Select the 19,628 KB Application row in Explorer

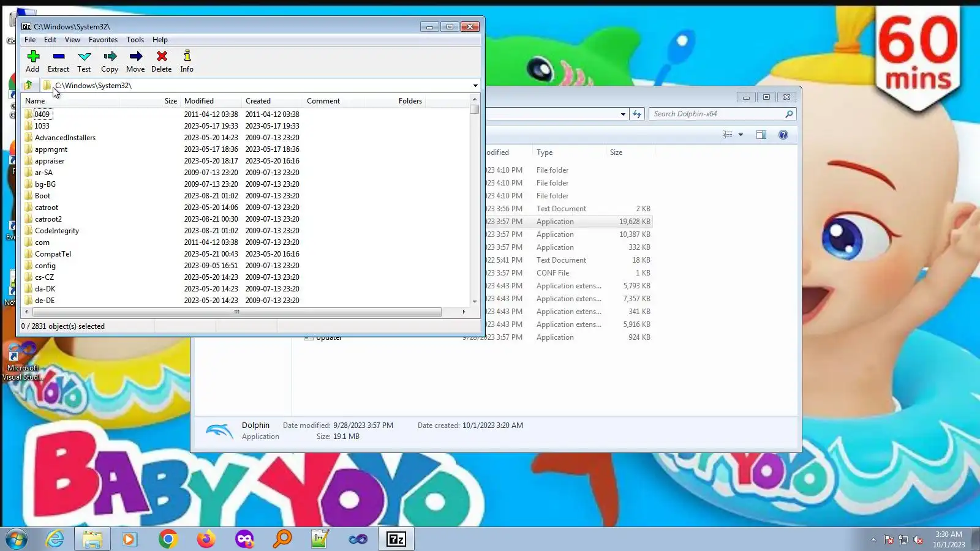pyautogui.click(x=568, y=222)
